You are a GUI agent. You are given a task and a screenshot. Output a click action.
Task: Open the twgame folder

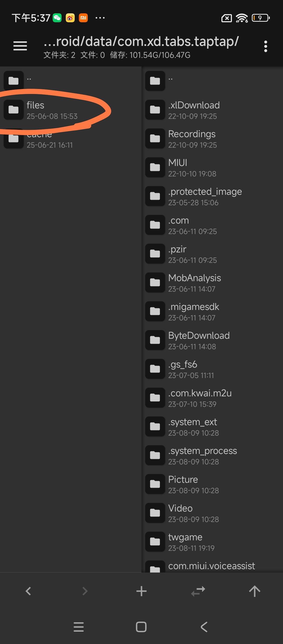pos(212,542)
